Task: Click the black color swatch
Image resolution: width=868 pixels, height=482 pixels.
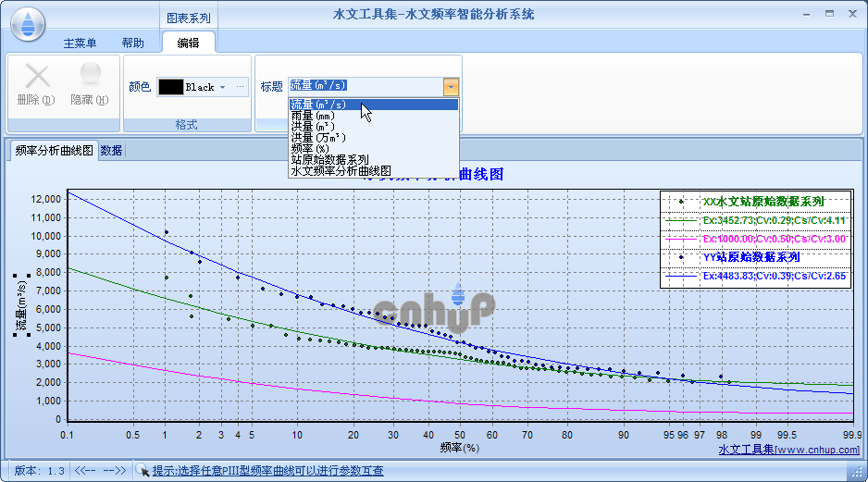Action: 170,87
